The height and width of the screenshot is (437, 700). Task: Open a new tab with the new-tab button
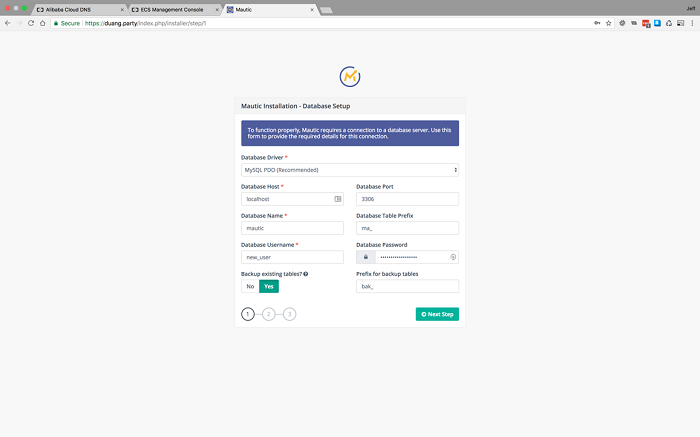click(326, 10)
